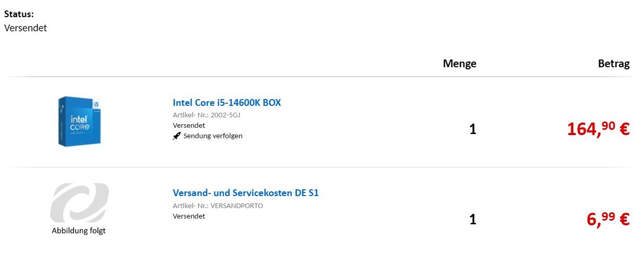Click the VERSANDPORTO article number text
The width and height of the screenshot is (644, 254).
pos(237,205)
